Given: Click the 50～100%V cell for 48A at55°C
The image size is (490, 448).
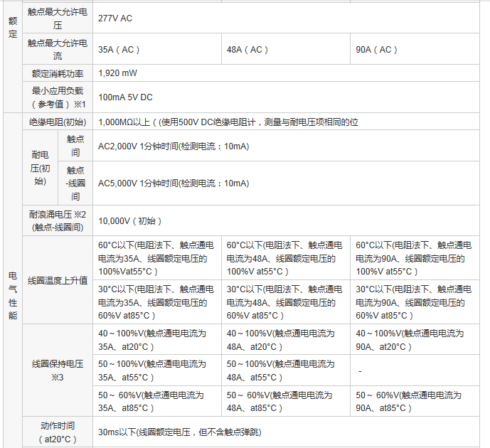Looking at the screenshot, I should click(280, 370).
